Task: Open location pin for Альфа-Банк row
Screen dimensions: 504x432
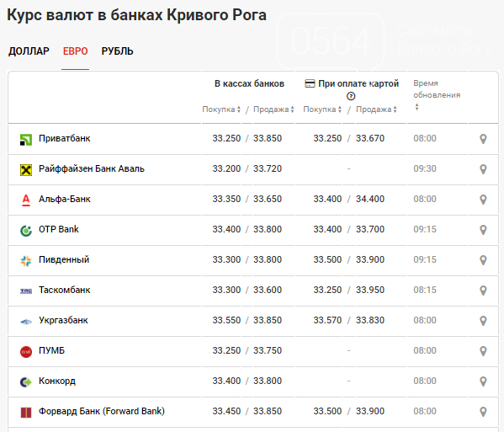Action: point(483,200)
